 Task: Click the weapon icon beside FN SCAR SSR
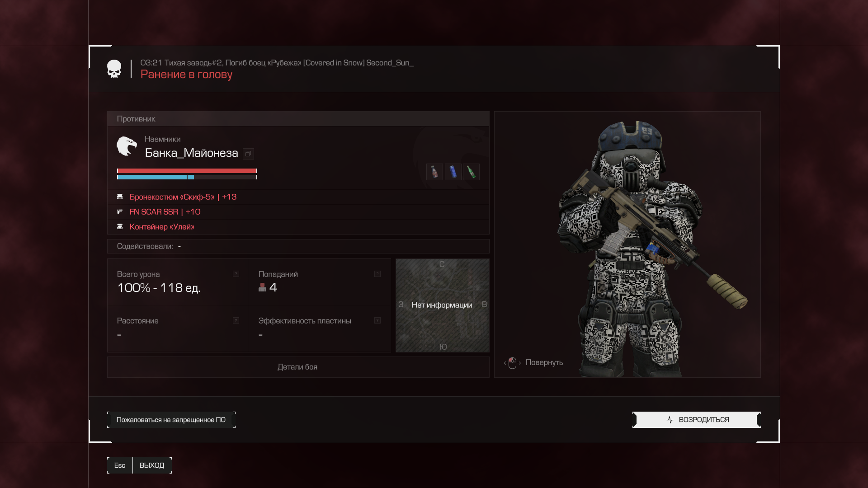tap(120, 212)
